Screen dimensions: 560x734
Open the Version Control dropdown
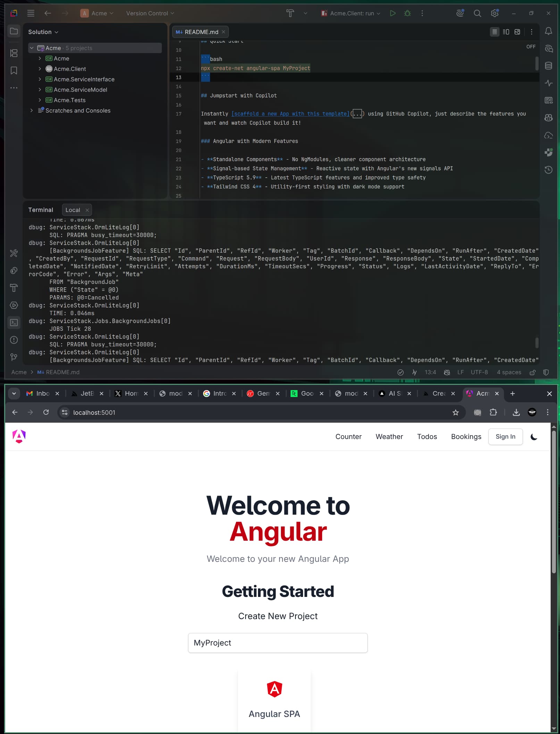[150, 13]
